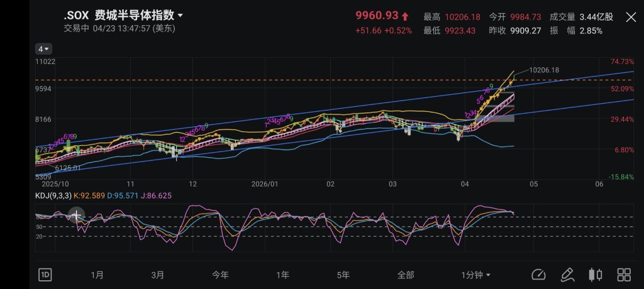Select the 3月 range tab
The width and height of the screenshot is (644, 289).
157,275
